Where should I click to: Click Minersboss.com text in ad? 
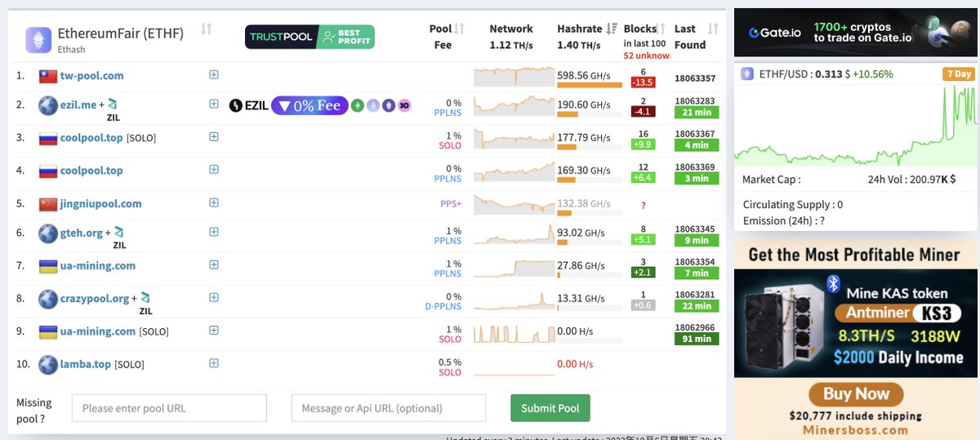(856, 430)
